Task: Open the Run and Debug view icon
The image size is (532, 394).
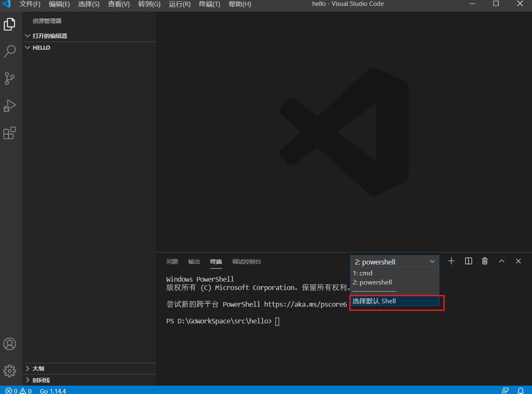Action: click(x=10, y=106)
